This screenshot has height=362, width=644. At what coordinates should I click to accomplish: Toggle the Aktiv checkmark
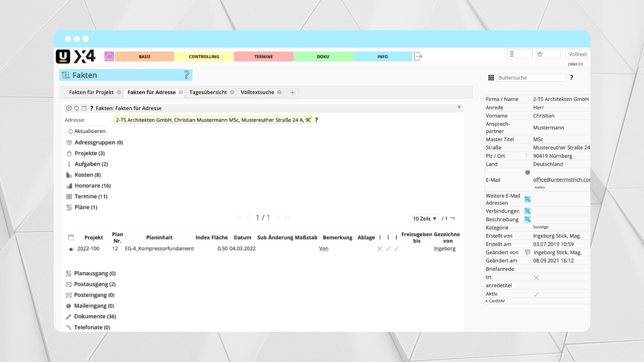click(x=536, y=294)
